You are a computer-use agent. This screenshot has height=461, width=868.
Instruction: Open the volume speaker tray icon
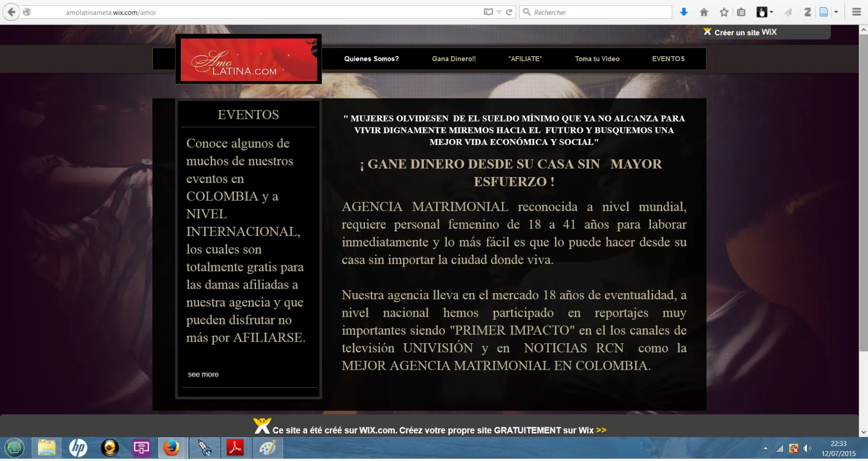pos(807,448)
